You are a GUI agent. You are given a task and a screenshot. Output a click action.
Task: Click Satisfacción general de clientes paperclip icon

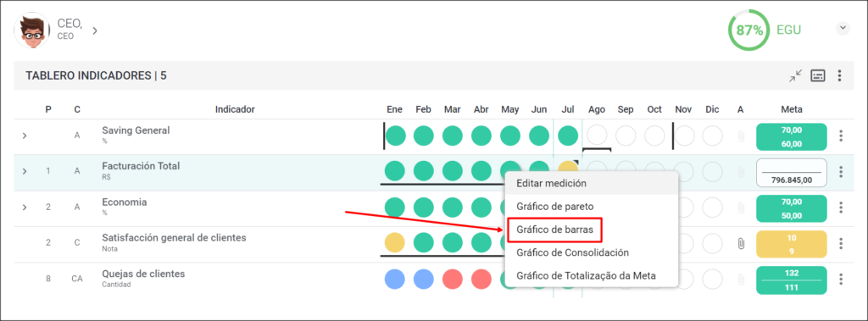click(x=741, y=244)
